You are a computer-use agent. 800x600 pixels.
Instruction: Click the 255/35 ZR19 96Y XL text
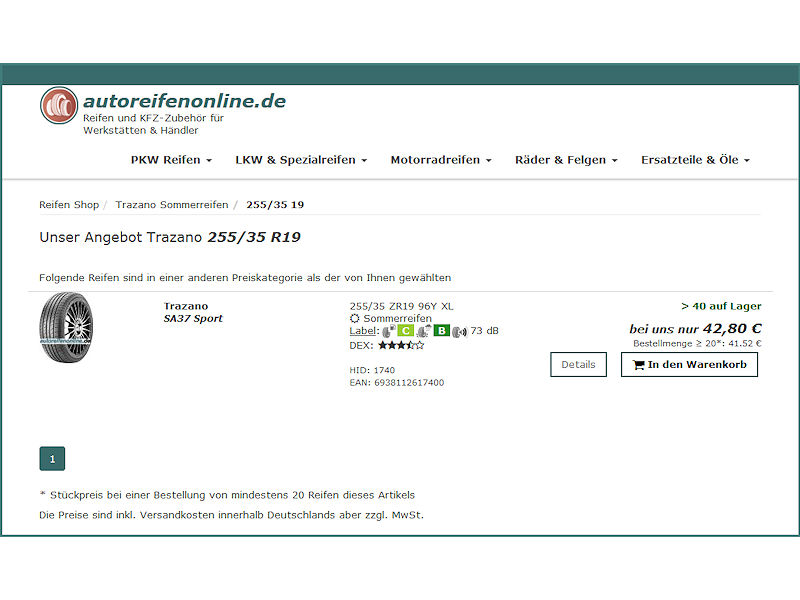click(x=402, y=306)
